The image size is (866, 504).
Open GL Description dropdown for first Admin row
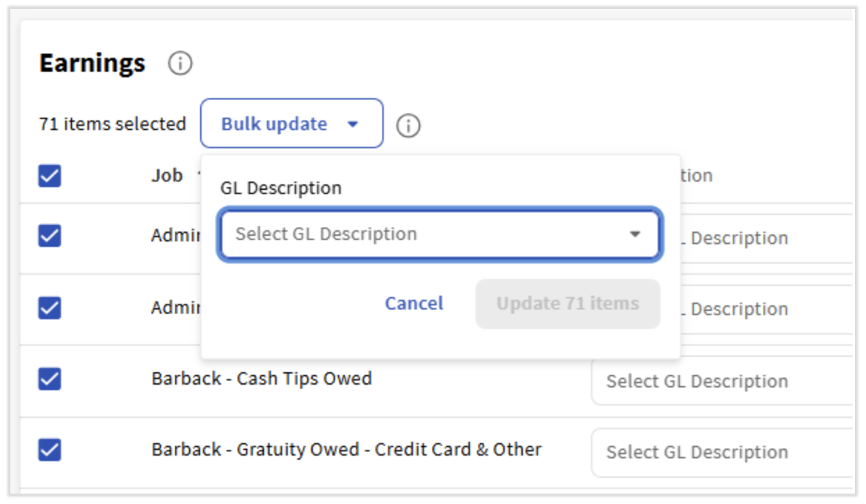[764, 239]
